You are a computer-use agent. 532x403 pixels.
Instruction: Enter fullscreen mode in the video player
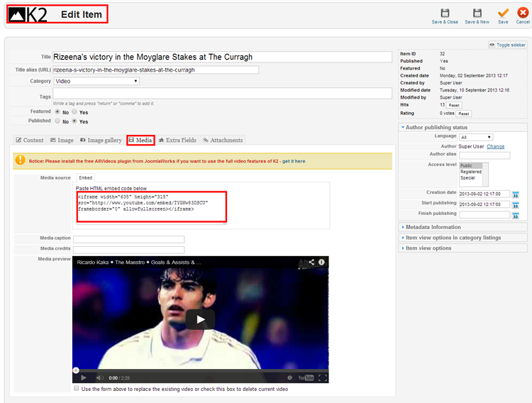click(x=322, y=377)
